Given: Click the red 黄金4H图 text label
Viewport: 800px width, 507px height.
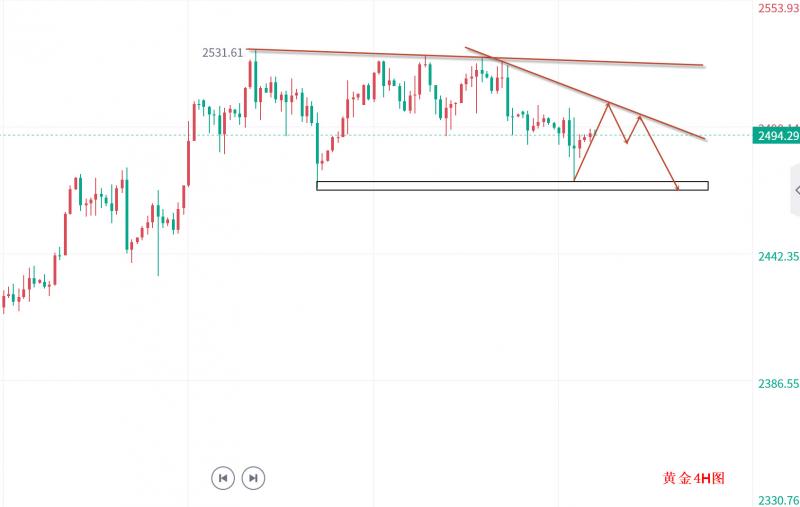Looking at the screenshot, I should tap(693, 478).
